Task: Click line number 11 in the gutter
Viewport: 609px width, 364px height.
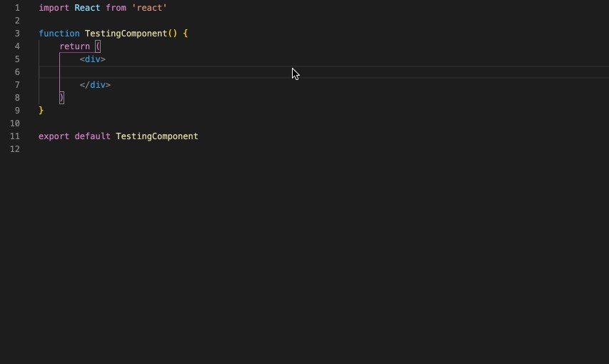Action: coord(15,136)
